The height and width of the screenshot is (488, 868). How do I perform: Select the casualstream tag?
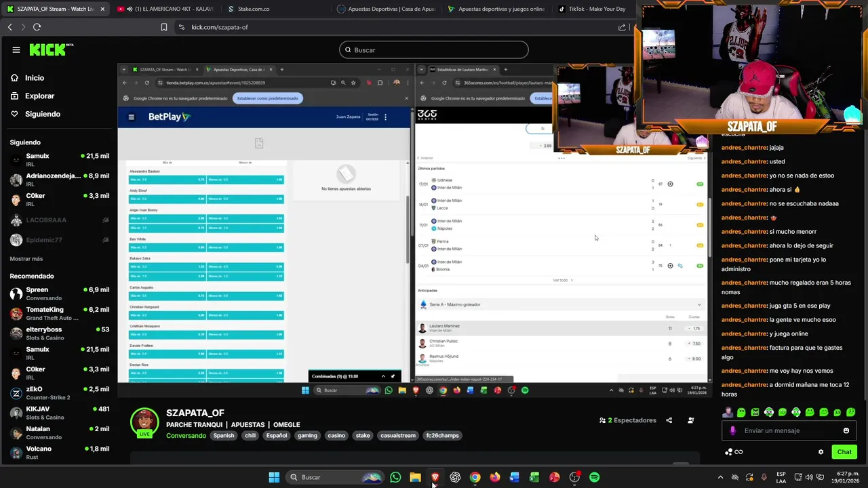tap(398, 436)
